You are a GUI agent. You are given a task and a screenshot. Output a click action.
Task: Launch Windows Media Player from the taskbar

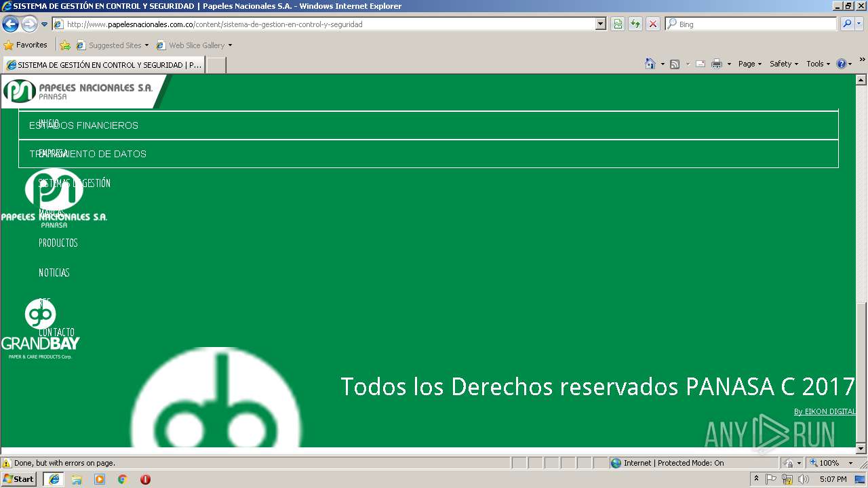click(x=100, y=479)
